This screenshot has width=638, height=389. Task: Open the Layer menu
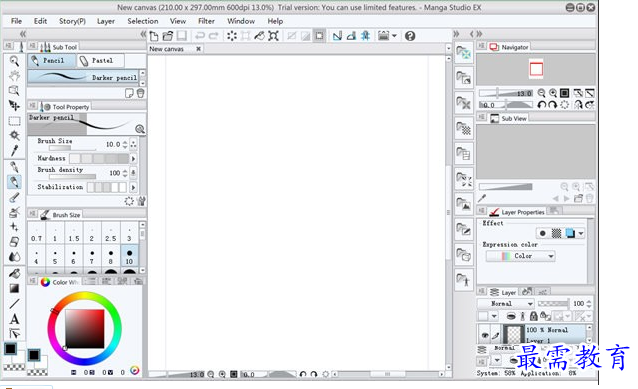pos(106,21)
